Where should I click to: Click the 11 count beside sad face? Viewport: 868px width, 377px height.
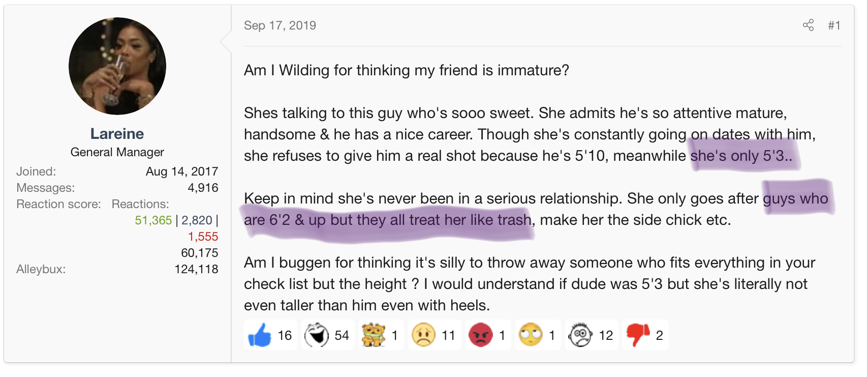click(x=448, y=335)
